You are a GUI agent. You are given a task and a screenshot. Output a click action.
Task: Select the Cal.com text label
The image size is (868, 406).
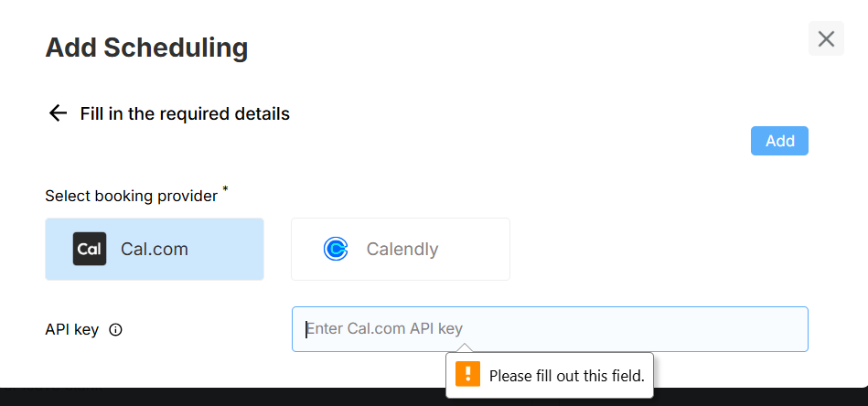point(154,249)
